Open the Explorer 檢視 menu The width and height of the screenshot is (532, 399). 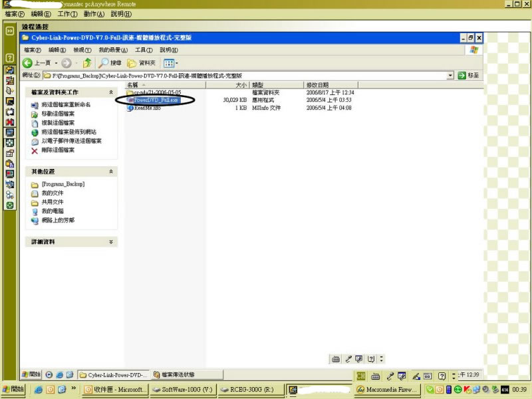coord(82,50)
